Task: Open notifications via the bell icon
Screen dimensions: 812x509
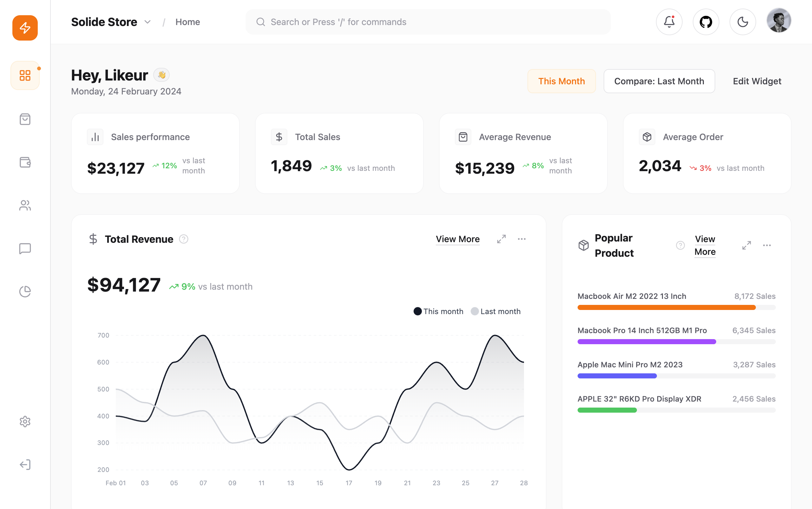Action: point(669,22)
